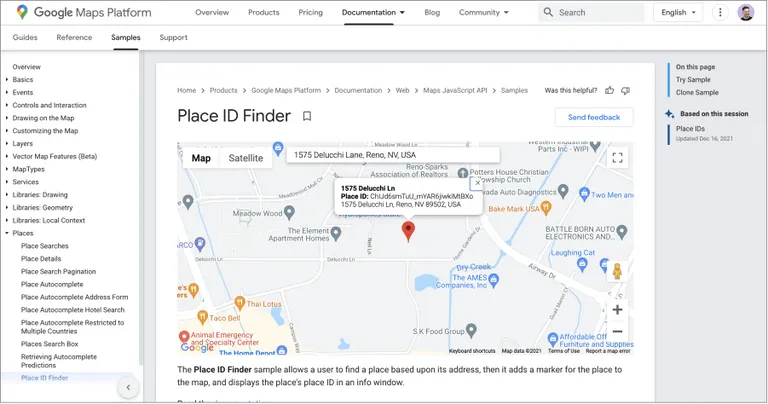Switch to the Reference tab
The height and width of the screenshot is (404, 768).
(x=74, y=37)
